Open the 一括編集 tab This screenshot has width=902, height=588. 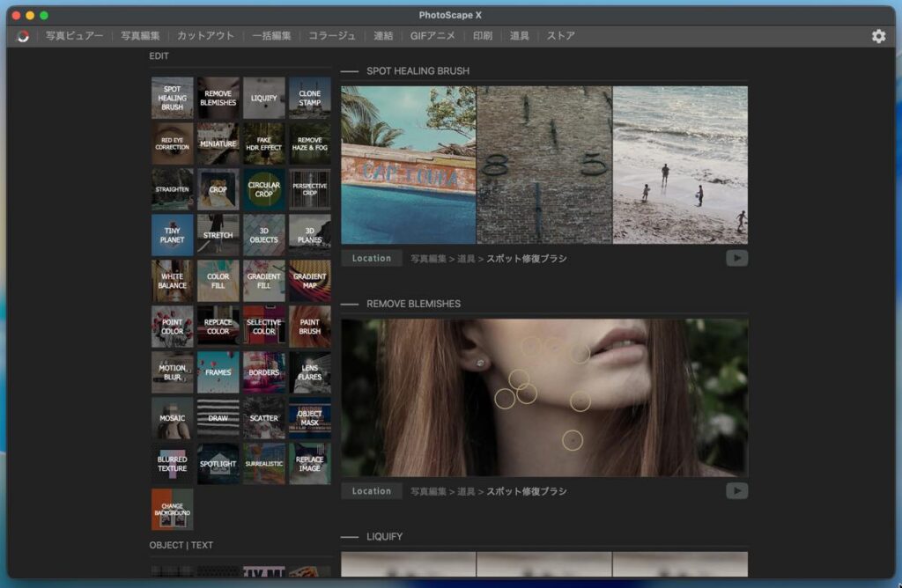click(271, 35)
